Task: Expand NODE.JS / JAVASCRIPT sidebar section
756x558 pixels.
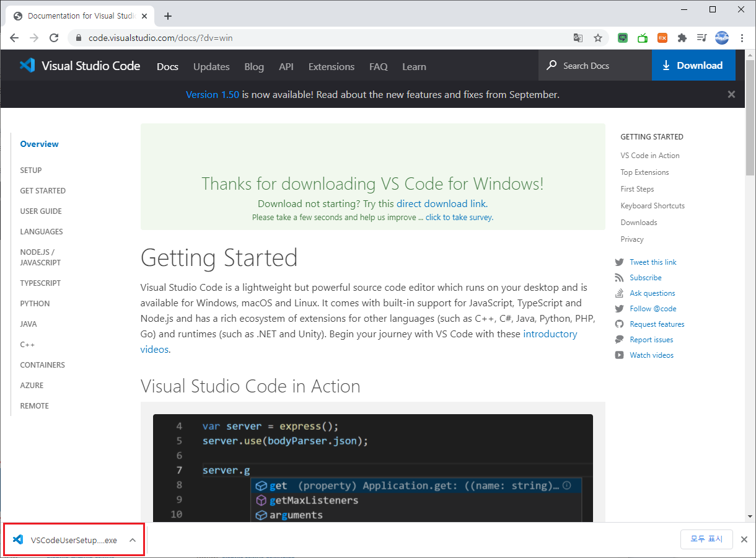Action: pos(40,257)
